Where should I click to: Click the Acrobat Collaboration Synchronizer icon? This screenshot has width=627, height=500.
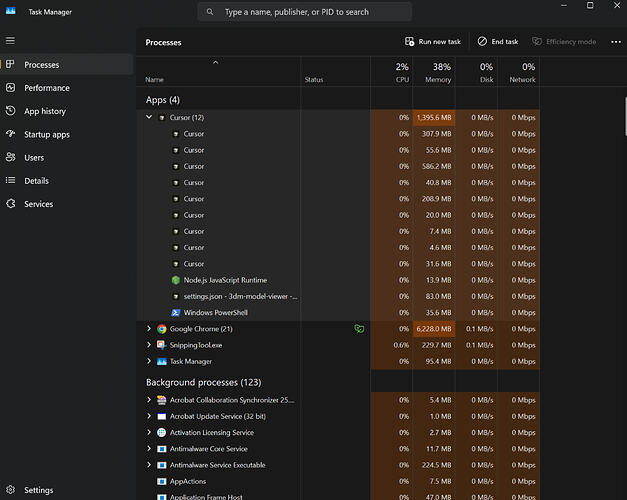click(162, 400)
